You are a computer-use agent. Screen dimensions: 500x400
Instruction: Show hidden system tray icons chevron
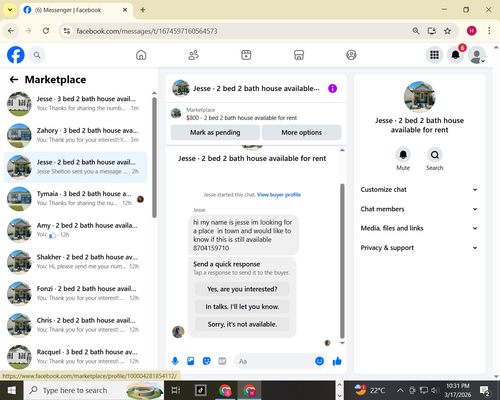coord(400,390)
